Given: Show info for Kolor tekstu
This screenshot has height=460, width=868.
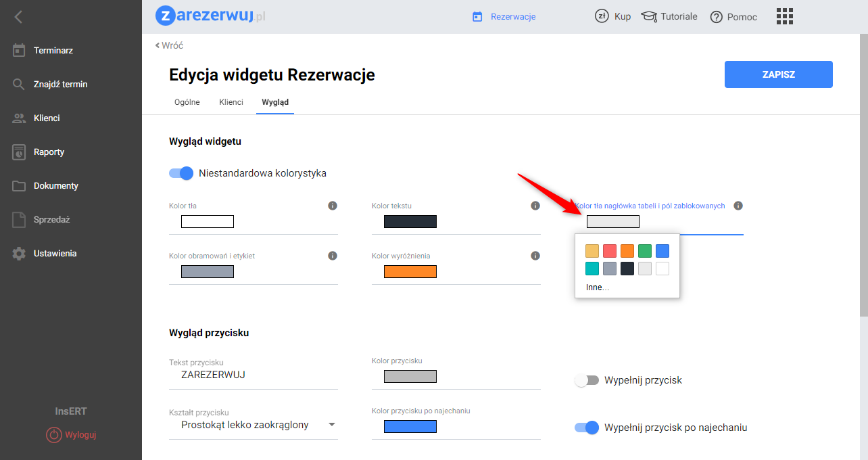Looking at the screenshot, I should point(535,206).
